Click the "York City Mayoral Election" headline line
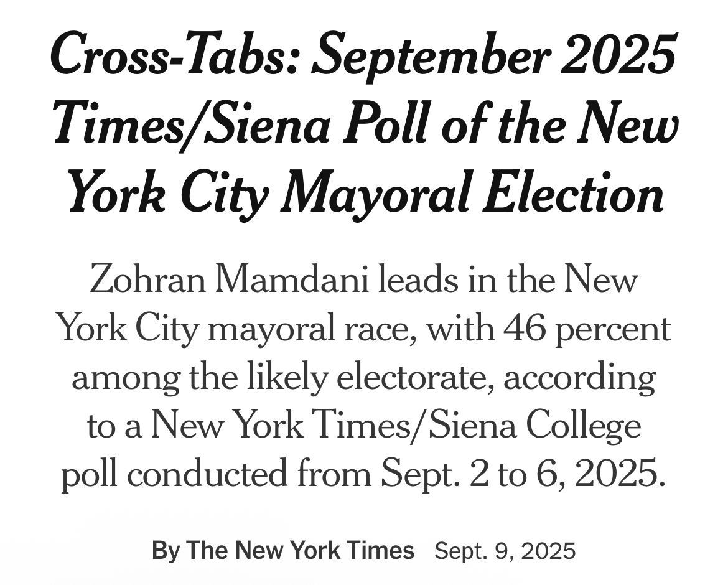 pyautogui.click(x=366, y=194)
